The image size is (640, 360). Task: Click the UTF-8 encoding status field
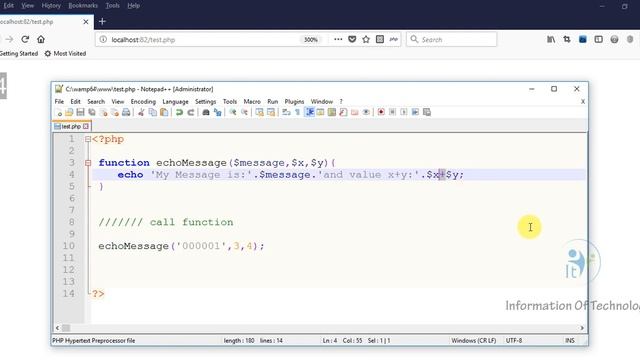[514, 340]
